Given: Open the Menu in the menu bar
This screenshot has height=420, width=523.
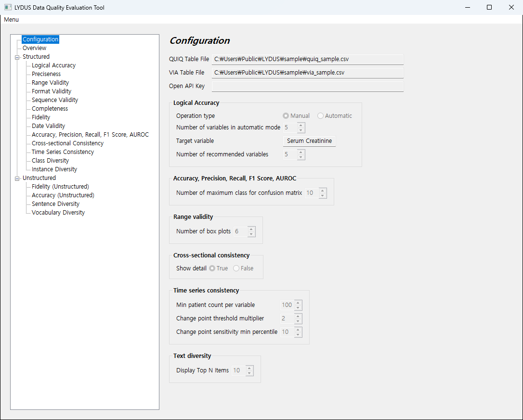Looking at the screenshot, I should 12,19.
